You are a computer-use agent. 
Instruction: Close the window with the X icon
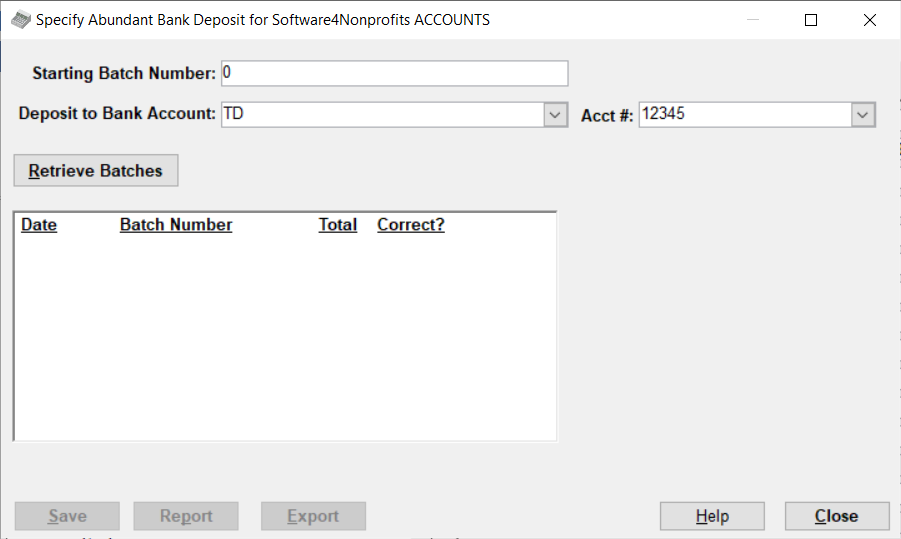pyautogui.click(x=870, y=20)
